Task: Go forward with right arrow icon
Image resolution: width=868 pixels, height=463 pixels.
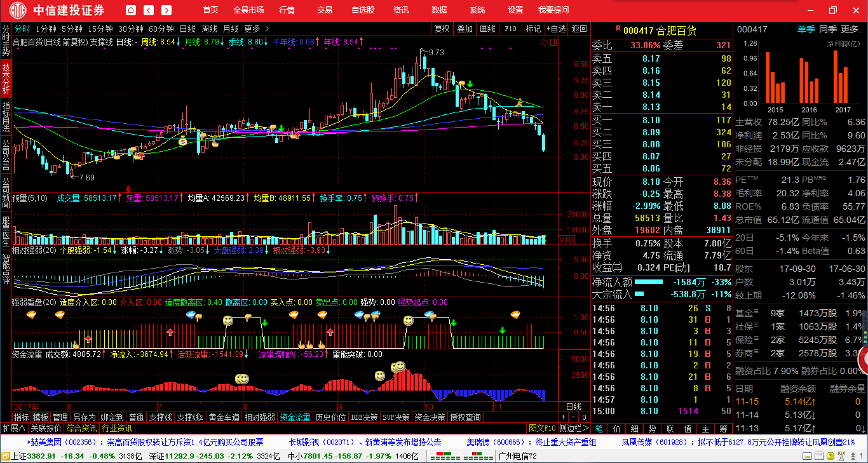Action: [166, 10]
